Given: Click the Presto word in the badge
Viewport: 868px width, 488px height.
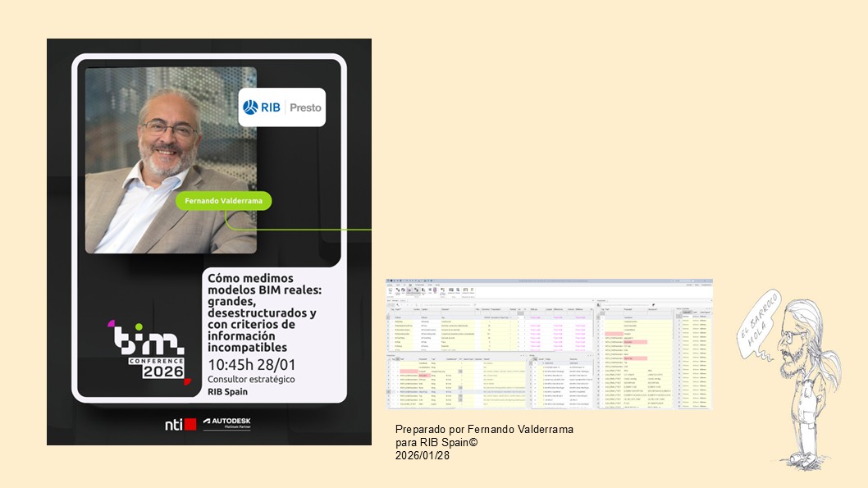Looking at the screenshot, I should click(x=305, y=107).
